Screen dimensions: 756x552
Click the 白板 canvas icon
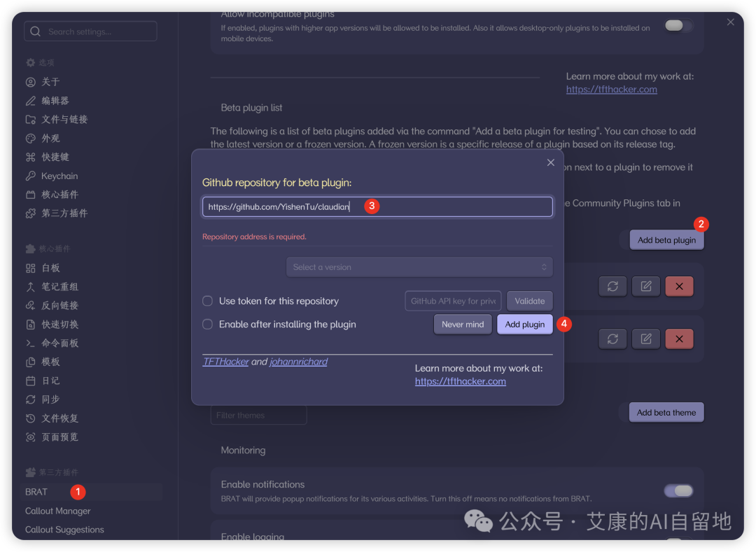[x=30, y=268]
